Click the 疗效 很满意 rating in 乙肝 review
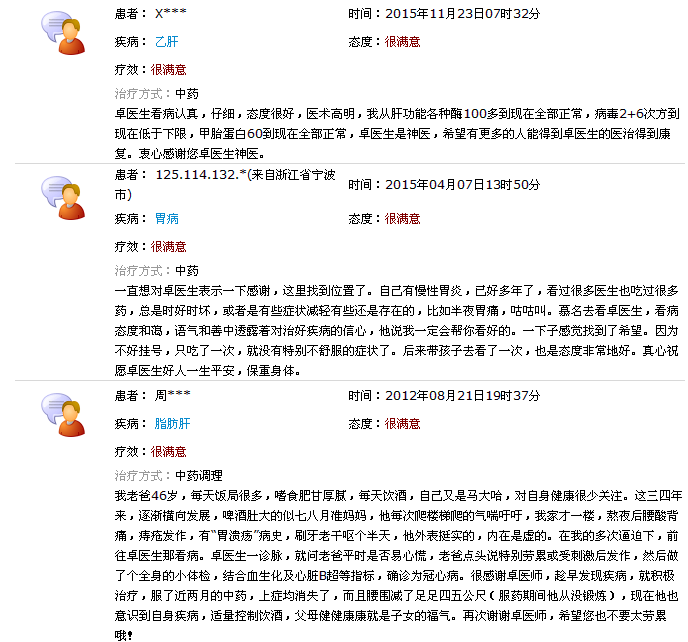 (168, 69)
